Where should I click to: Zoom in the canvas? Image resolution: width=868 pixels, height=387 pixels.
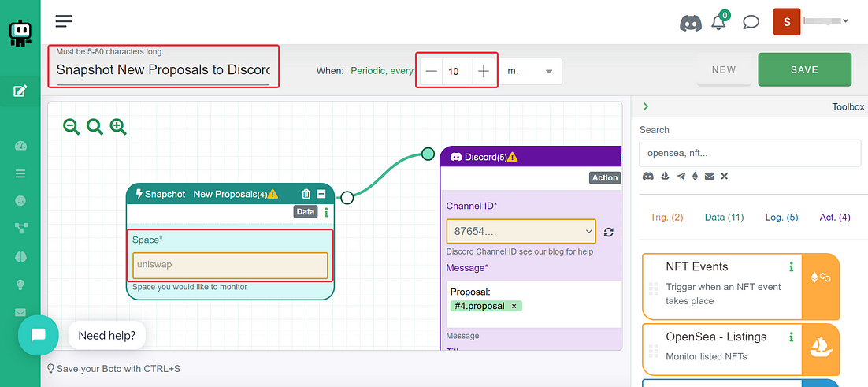[x=118, y=127]
